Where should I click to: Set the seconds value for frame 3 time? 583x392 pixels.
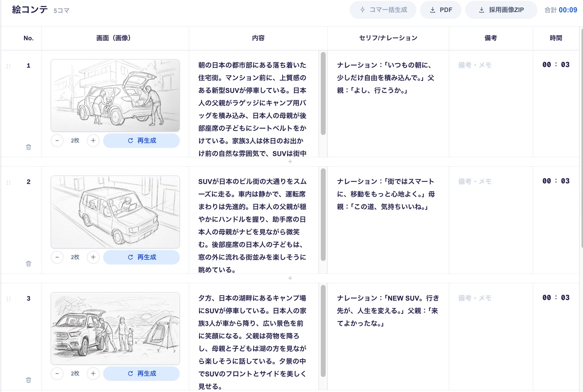click(565, 298)
